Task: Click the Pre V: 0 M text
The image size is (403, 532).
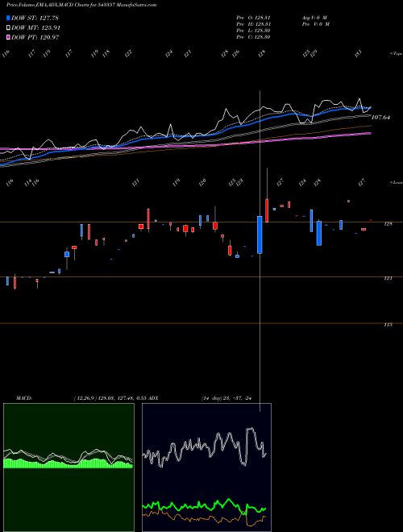Action: [317, 24]
